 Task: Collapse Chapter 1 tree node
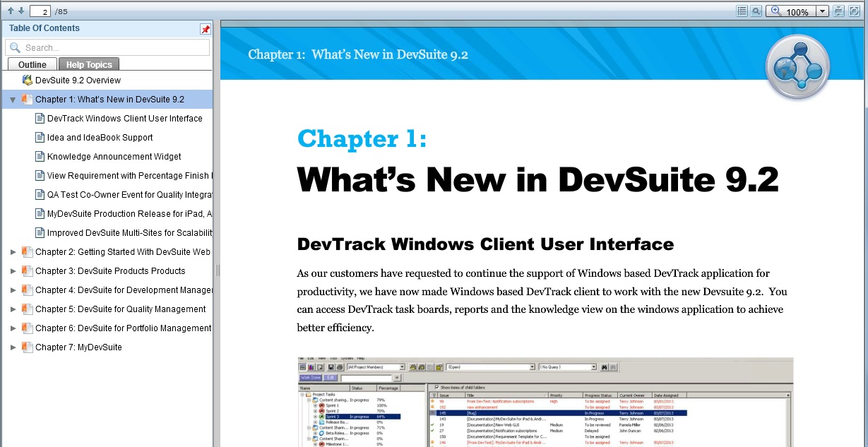tap(13, 100)
